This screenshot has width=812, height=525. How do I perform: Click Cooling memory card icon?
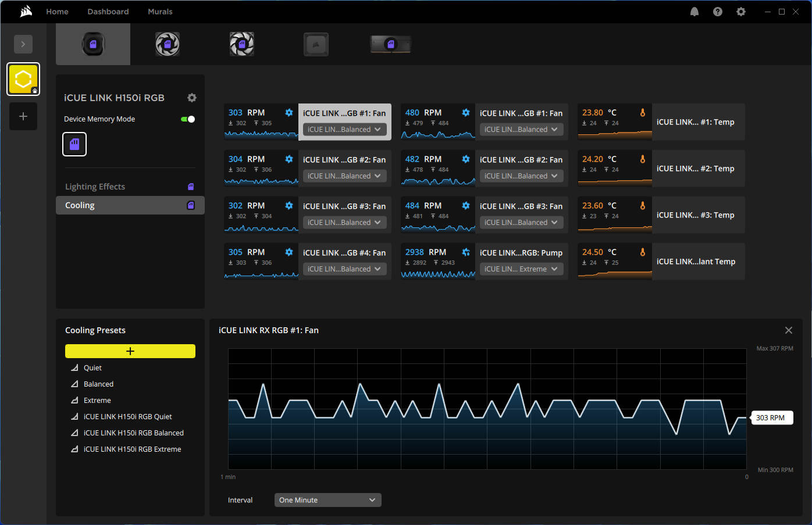pos(191,205)
